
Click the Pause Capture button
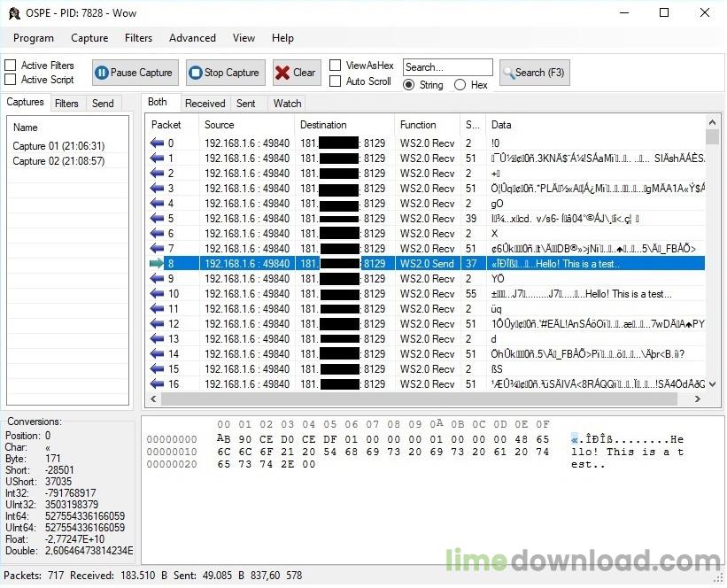pyautogui.click(x=135, y=73)
